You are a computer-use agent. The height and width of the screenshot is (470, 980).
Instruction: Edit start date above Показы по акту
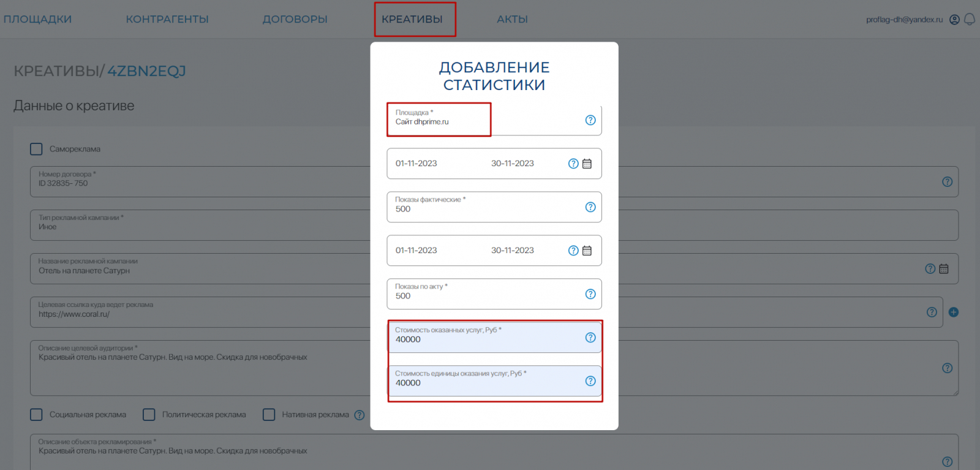tap(417, 251)
